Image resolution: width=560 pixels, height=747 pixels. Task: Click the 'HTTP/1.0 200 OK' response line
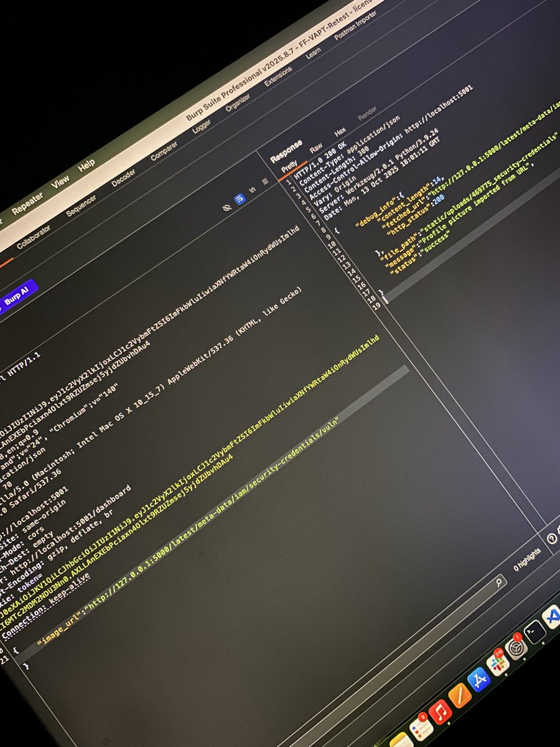320,161
